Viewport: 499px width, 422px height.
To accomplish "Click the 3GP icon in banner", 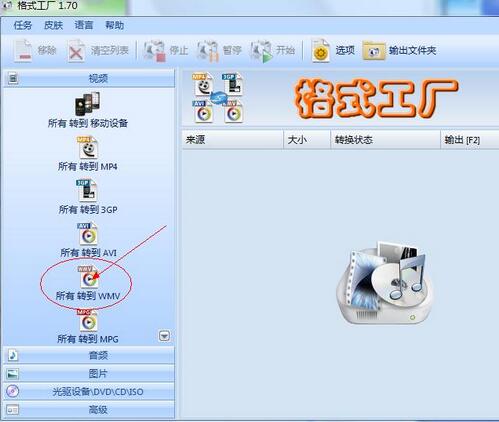I will tap(233, 84).
